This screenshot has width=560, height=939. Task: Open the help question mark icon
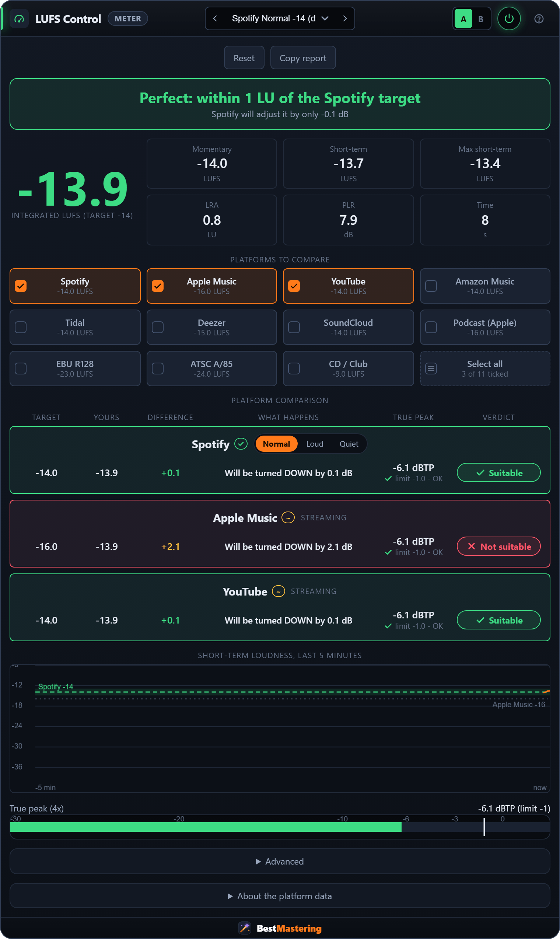point(539,19)
